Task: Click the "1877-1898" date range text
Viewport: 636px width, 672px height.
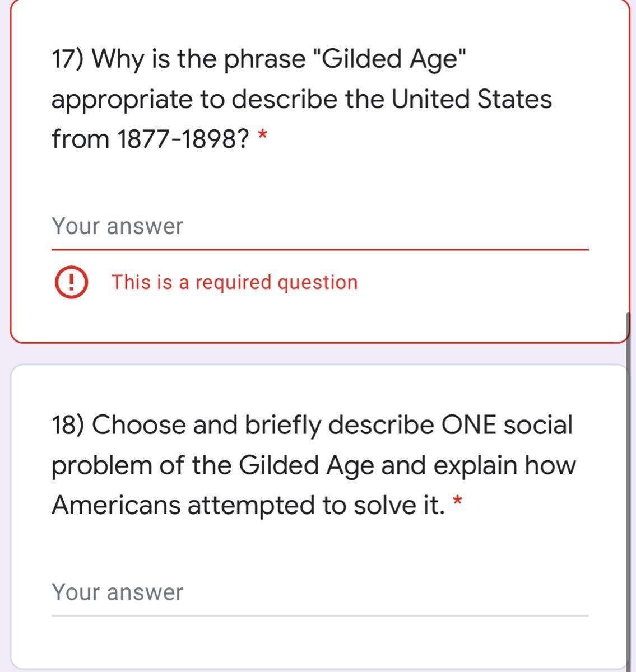Action: point(183,139)
